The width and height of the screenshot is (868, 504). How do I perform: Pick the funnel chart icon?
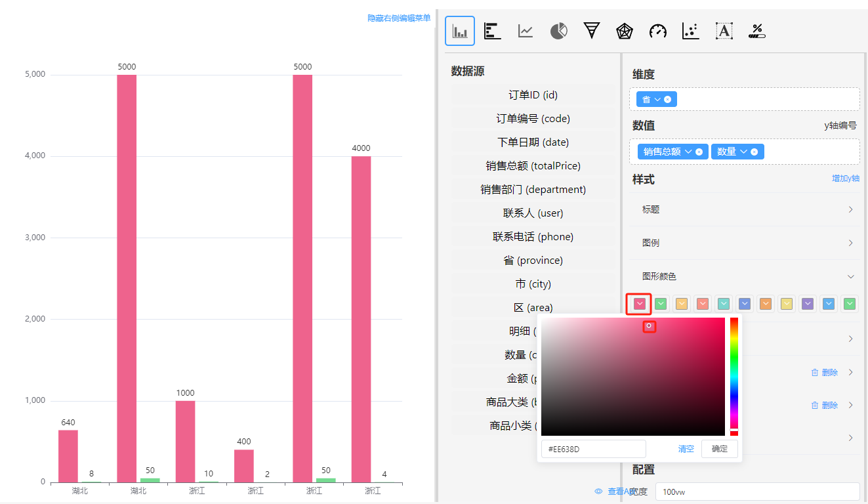click(x=592, y=31)
